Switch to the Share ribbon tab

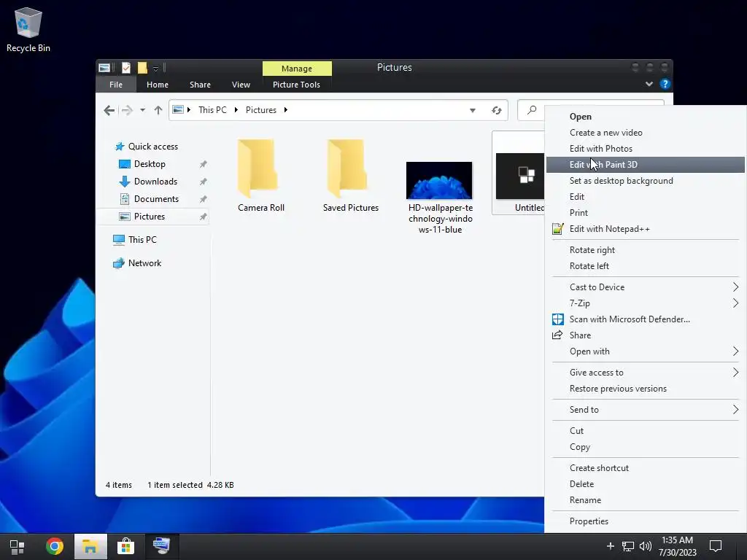200,85
